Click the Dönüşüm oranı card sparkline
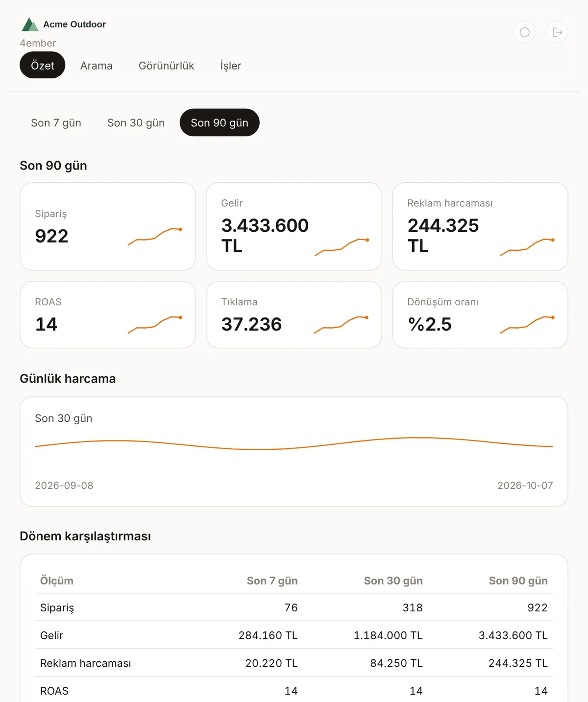Screen dimensions: 588x702 point(527,324)
